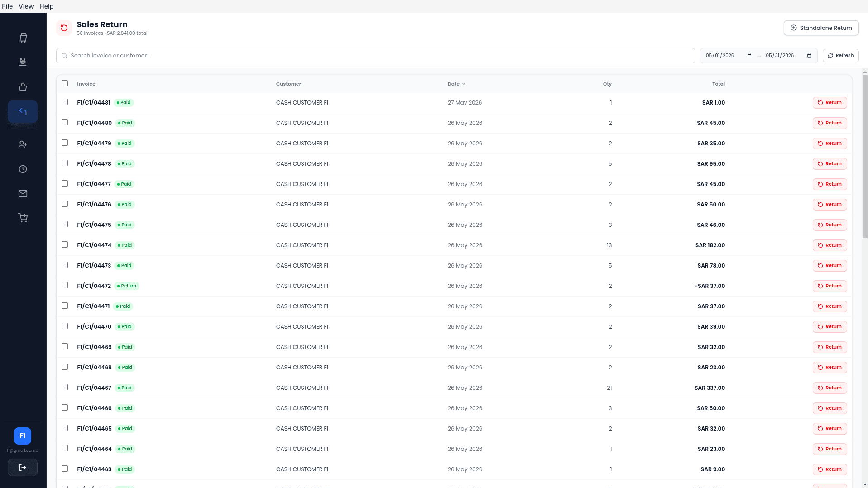The width and height of the screenshot is (868, 488).
Task: Open the end date calendar picker icon
Action: click(x=810, y=56)
